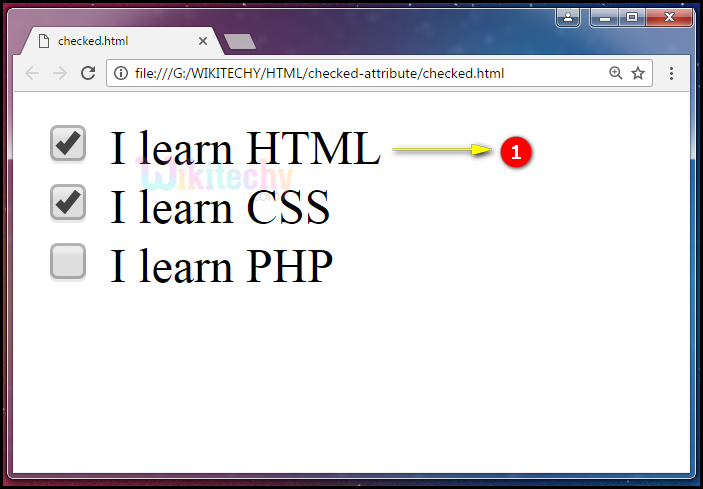
Task: Uncheck the 'I learn HTML' checkbox
Action: point(68,144)
